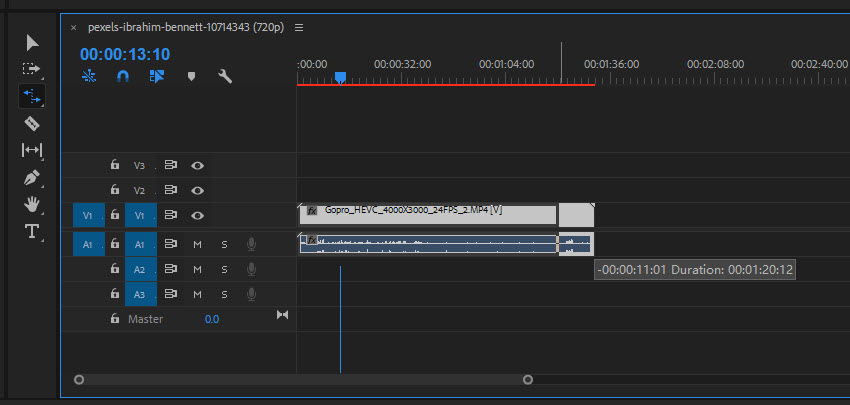Screen dimensions: 850x405
Task: Enable voice-over record on A2
Action: tap(251, 269)
